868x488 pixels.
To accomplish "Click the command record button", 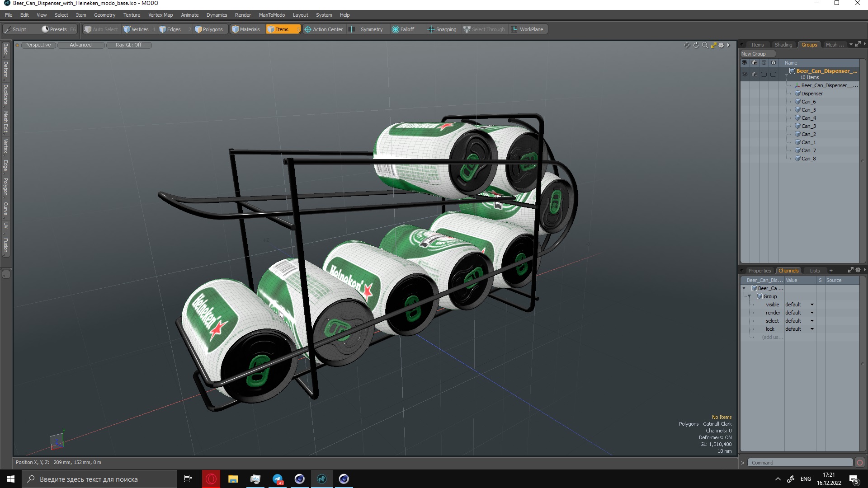I will pos(860,463).
